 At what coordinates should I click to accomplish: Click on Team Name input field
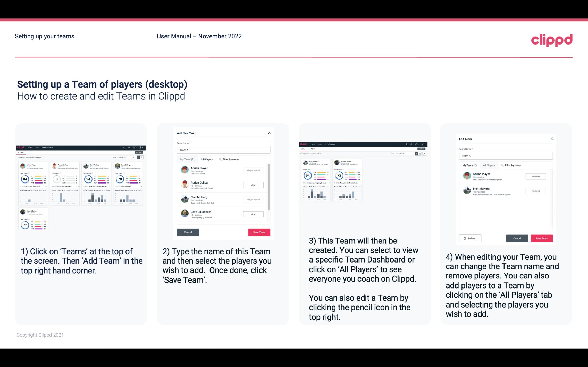pos(223,150)
